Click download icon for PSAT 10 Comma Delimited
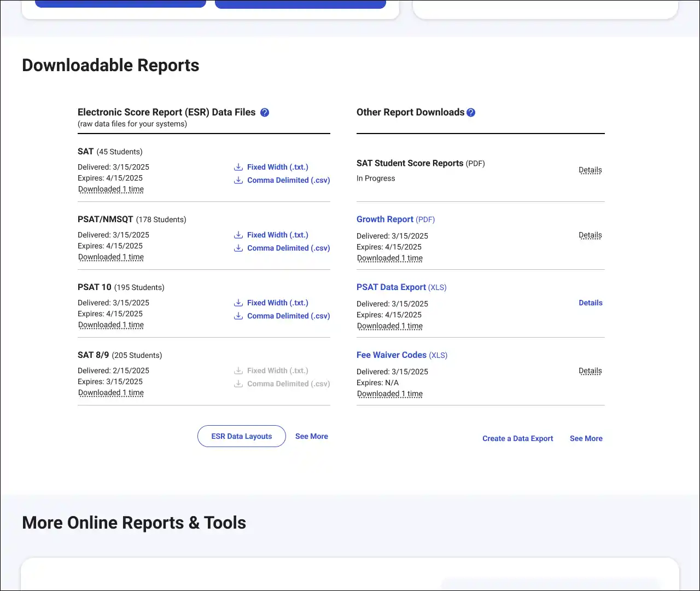 pyautogui.click(x=238, y=316)
